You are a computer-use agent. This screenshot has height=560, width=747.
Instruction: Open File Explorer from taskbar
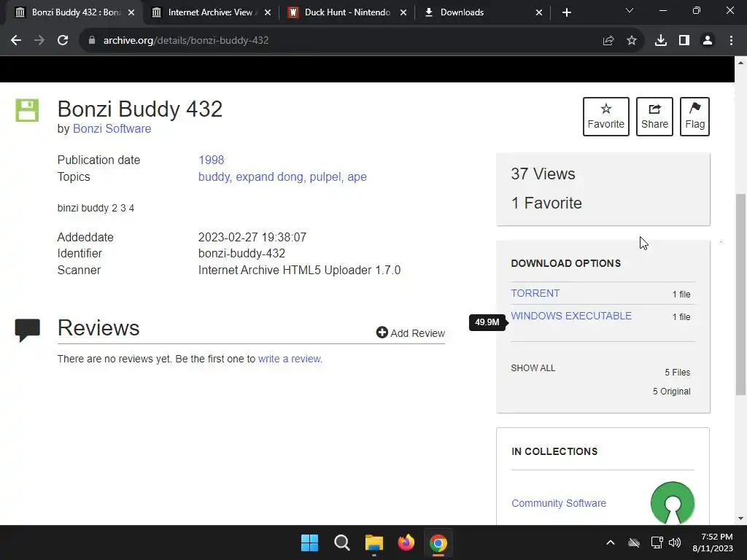[x=374, y=542]
